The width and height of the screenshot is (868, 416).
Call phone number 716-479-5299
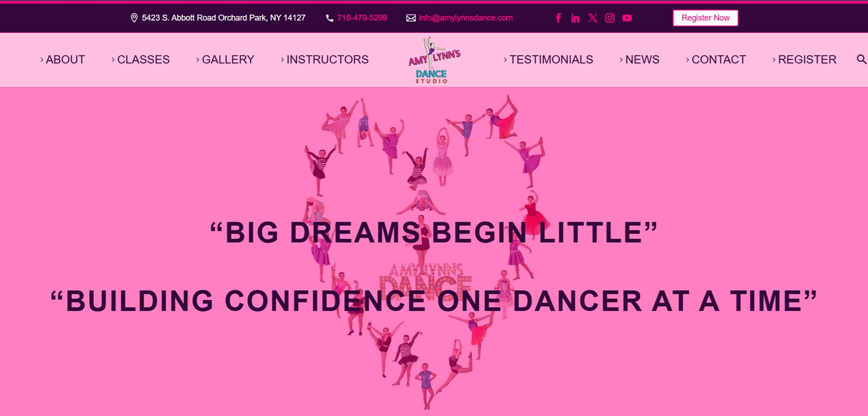pos(362,18)
